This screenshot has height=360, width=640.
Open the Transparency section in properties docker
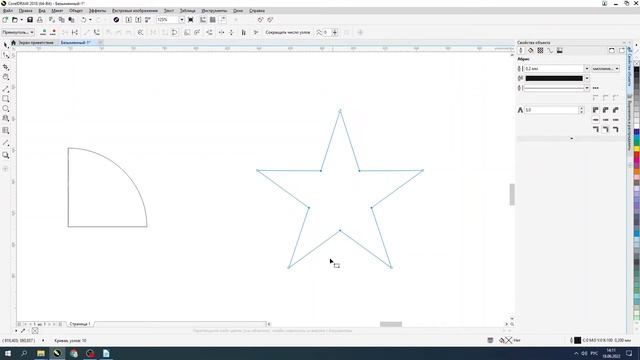(540, 51)
